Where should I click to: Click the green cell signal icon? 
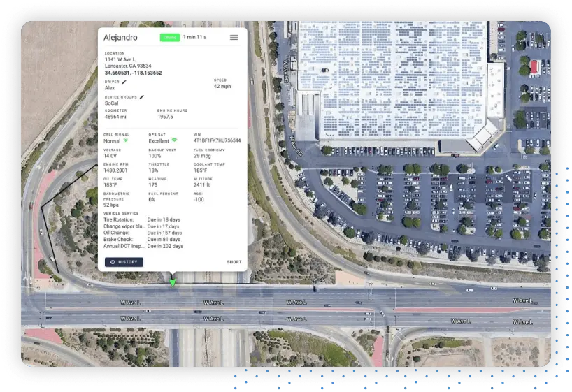[x=126, y=140]
